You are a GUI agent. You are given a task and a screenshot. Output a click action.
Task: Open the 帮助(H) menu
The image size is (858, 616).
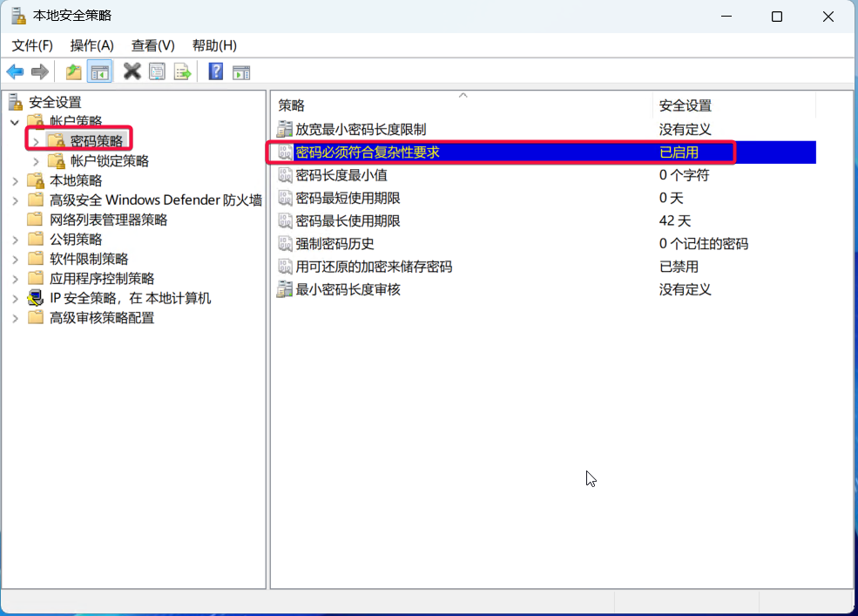pos(214,45)
